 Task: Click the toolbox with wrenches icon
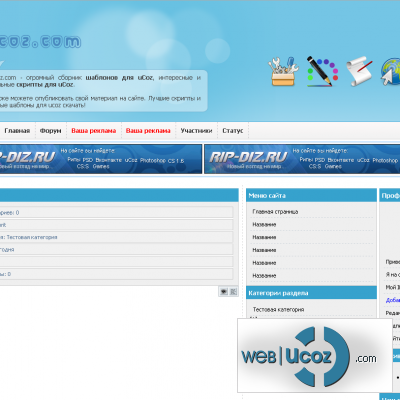(x=283, y=71)
